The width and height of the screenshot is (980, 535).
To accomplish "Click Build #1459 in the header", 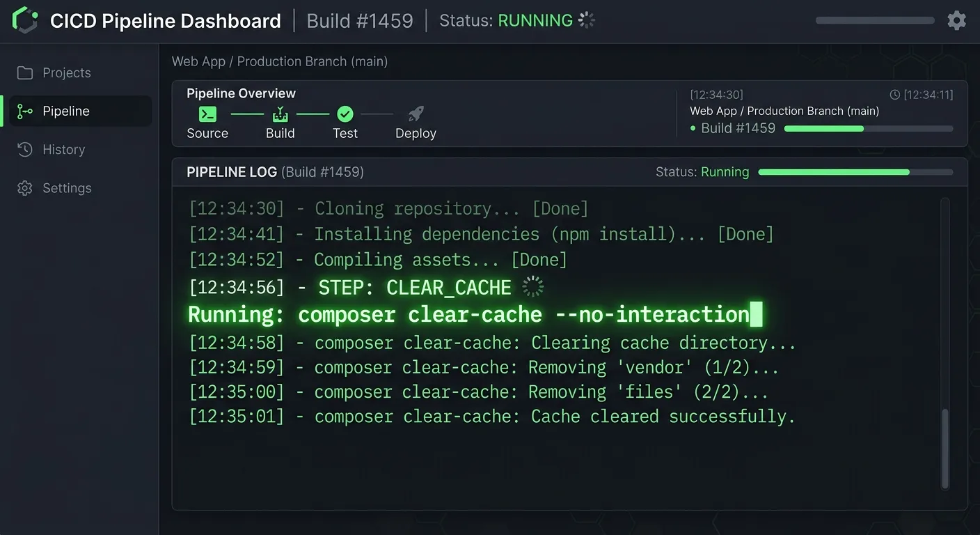I will [360, 20].
